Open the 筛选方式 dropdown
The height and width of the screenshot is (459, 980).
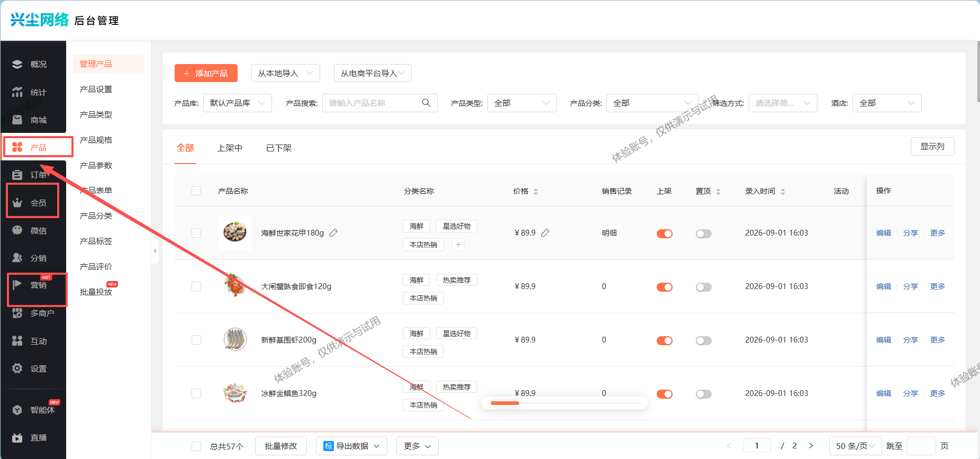pyautogui.click(x=783, y=103)
